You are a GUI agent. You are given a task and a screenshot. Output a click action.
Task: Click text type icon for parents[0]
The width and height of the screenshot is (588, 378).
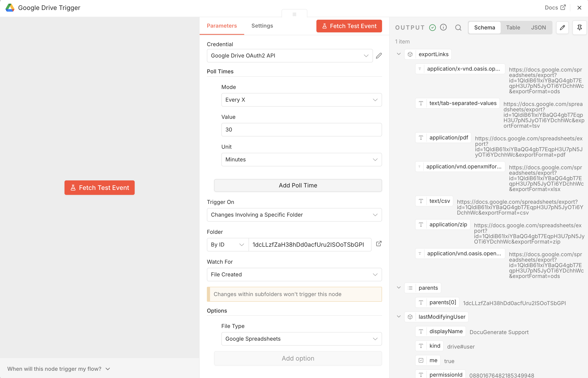click(421, 302)
